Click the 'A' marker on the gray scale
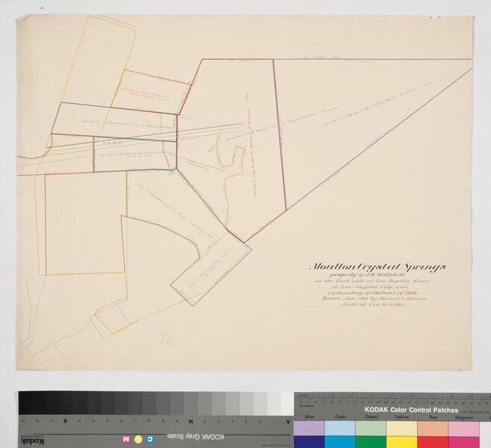The height and width of the screenshot is (448, 491). 287,422
